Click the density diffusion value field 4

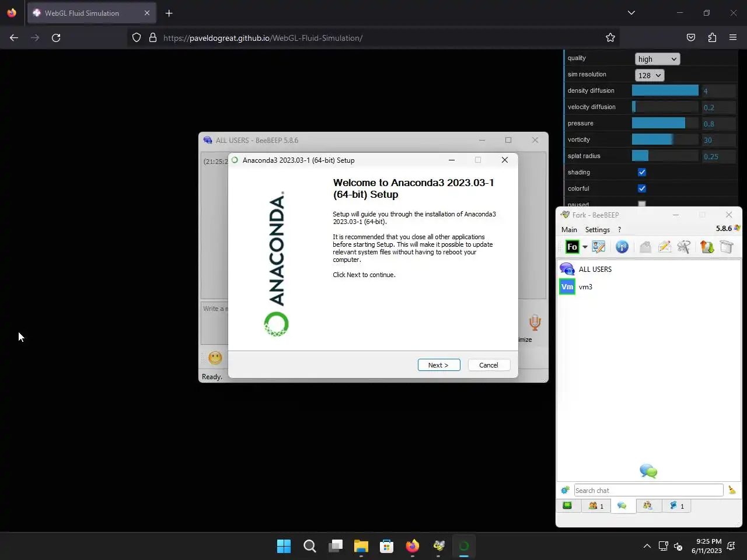coord(718,91)
